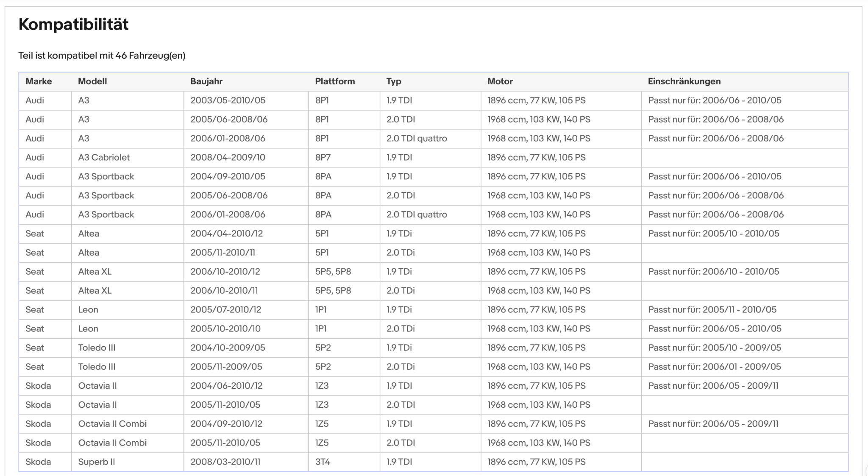Select the Audi A3 Cabriolet row
868x476 pixels.
433,158
